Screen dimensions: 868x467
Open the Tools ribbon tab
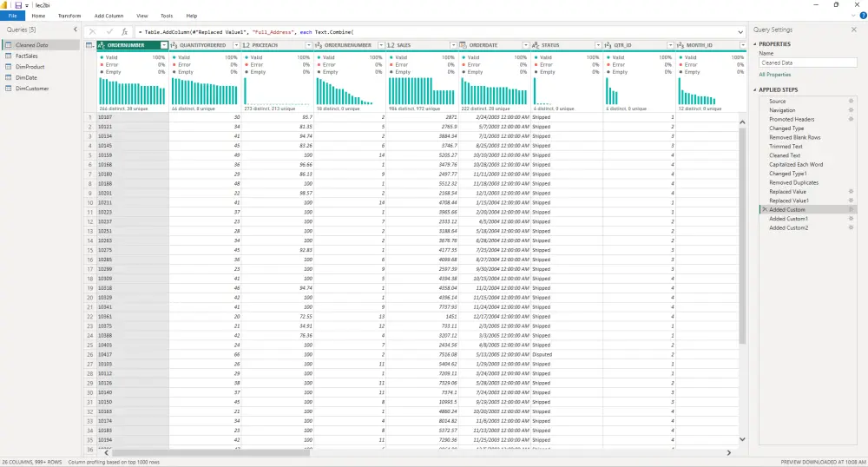tap(167, 16)
